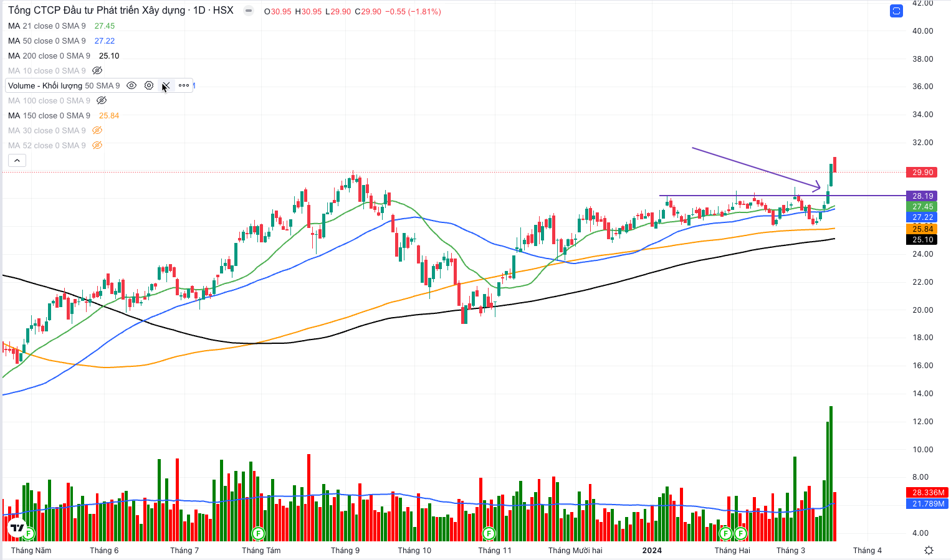Click the blue 21.789M volume average label
951x560 pixels.
click(927, 503)
